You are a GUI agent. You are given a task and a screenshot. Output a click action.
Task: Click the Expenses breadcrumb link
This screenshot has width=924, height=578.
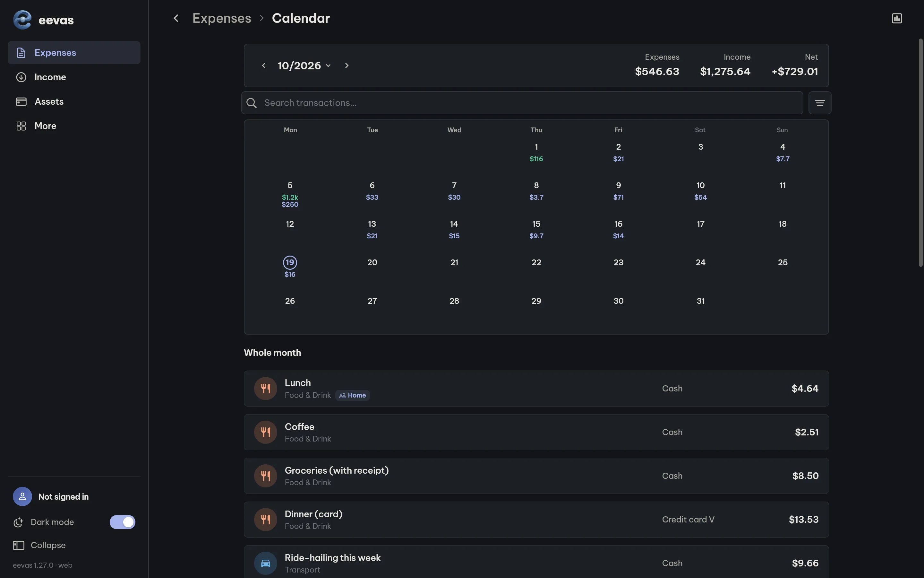[221, 18]
